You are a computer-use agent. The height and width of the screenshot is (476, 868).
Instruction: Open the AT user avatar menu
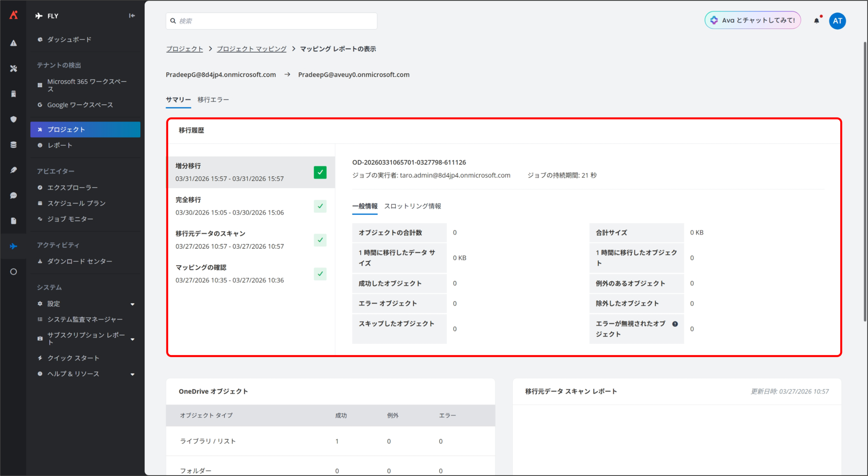[837, 21]
